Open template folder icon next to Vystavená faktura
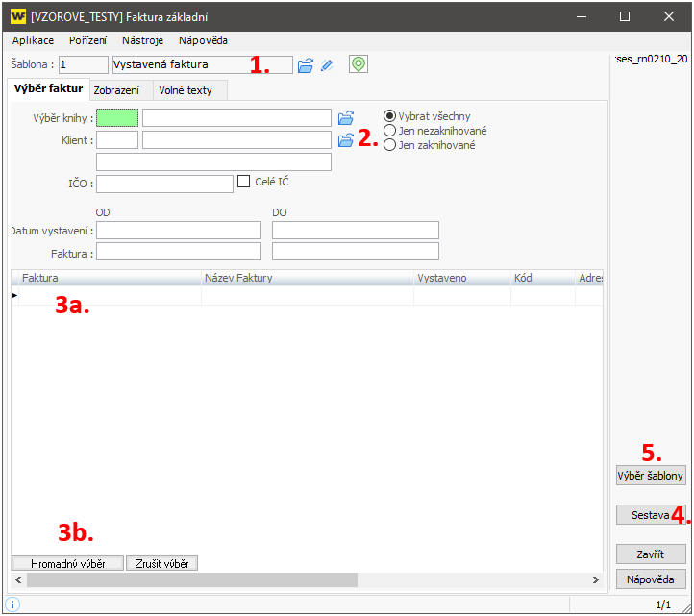 [x=306, y=65]
